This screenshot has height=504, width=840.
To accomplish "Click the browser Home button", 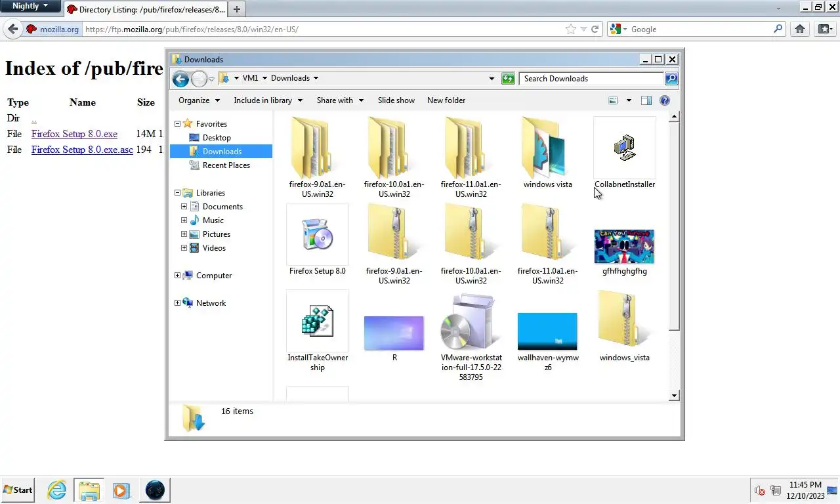I will [x=800, y=29].
